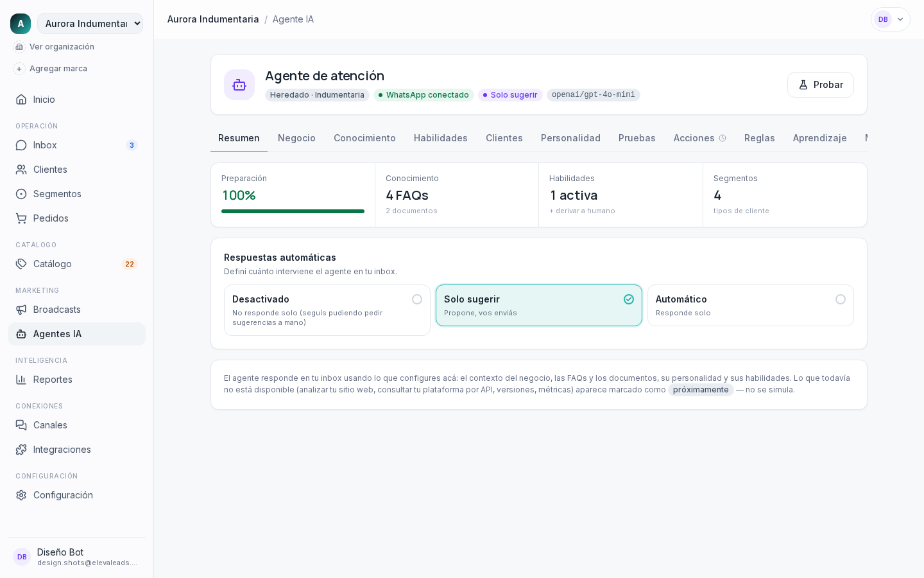Switch to the Pruebas tab
The height and width of the screenshot is (578, 924).
click(x=637, y=138)
